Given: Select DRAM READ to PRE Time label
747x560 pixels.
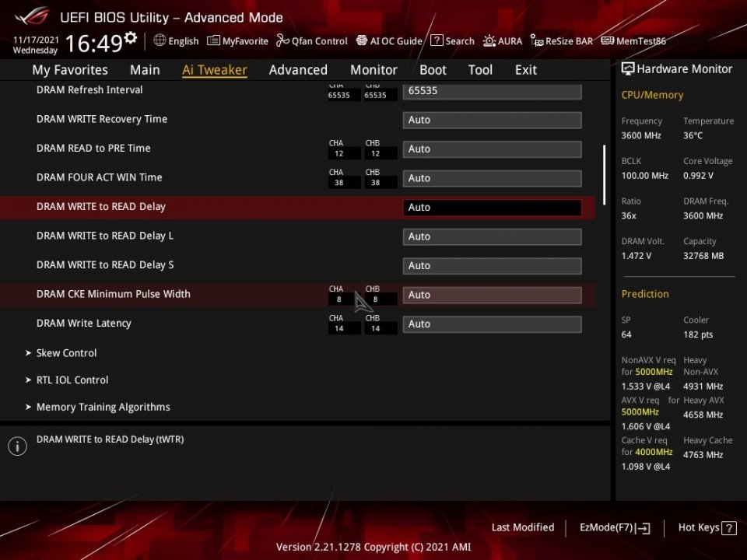Looking at the screenshot, I should pos(93,148).
